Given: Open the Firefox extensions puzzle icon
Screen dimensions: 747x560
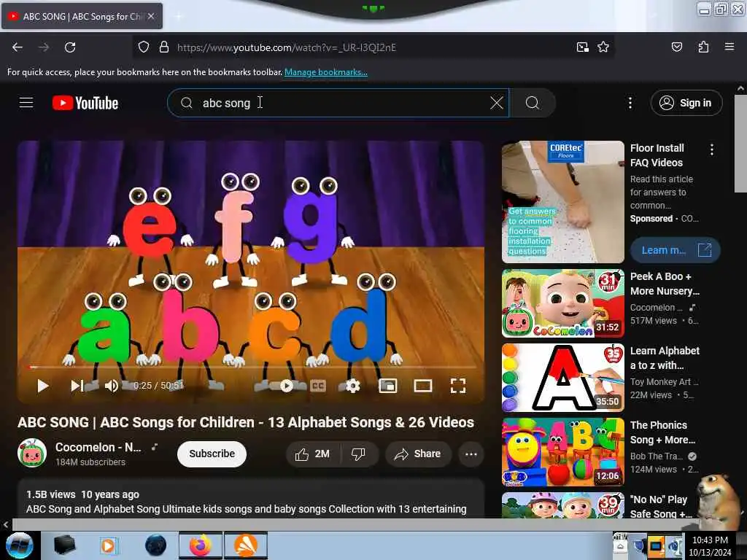Looking at the screenshot, I should click(x=703, y=47).
